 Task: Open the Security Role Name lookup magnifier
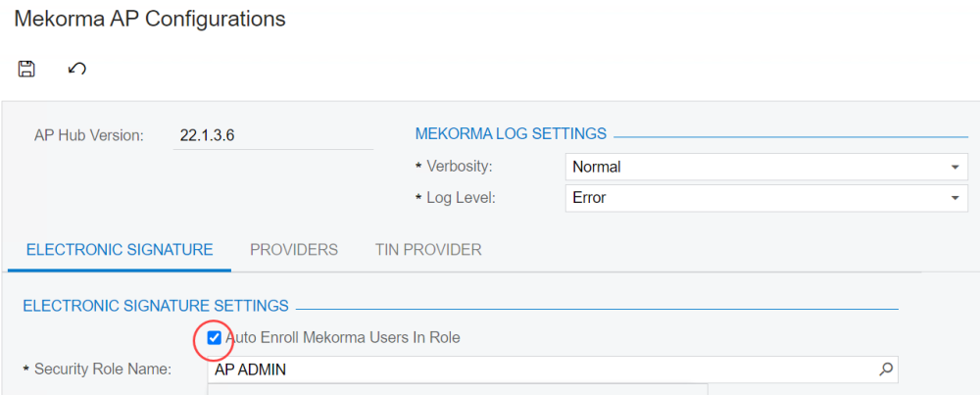(885, 370)
